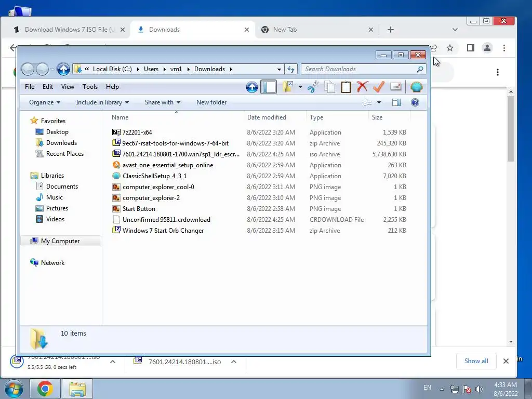
Task: Select Pictures library
Action: (57, 208)
